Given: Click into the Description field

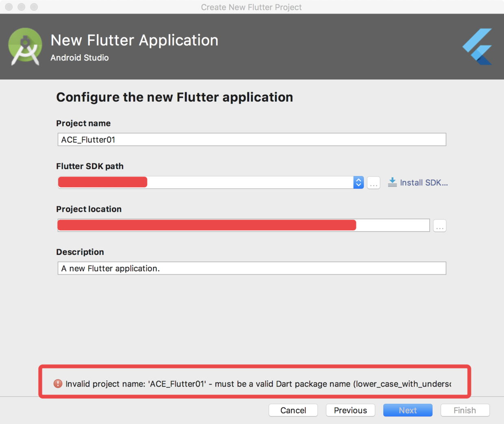Looking at the screenshot, I should [x=251, y=268].
